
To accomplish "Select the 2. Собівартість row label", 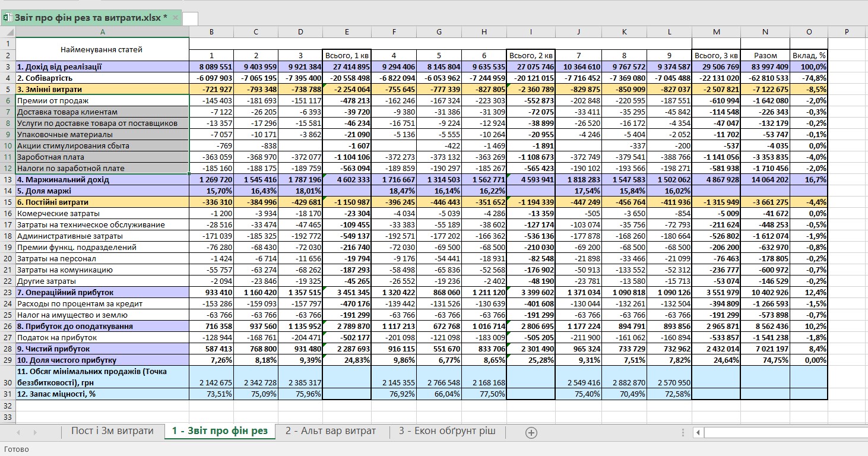I will click(102, 78).
